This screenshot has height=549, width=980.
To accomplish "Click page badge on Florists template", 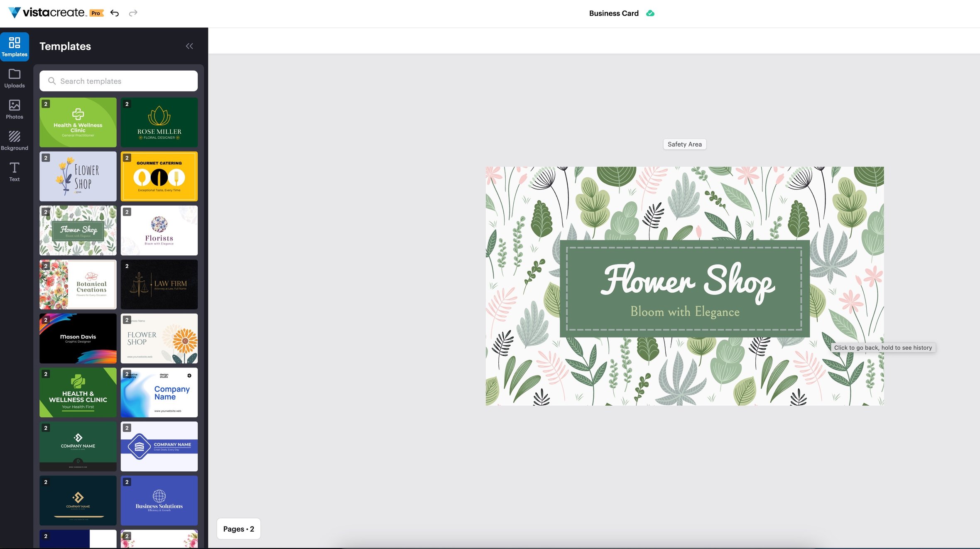I will (x=127, y=212).
